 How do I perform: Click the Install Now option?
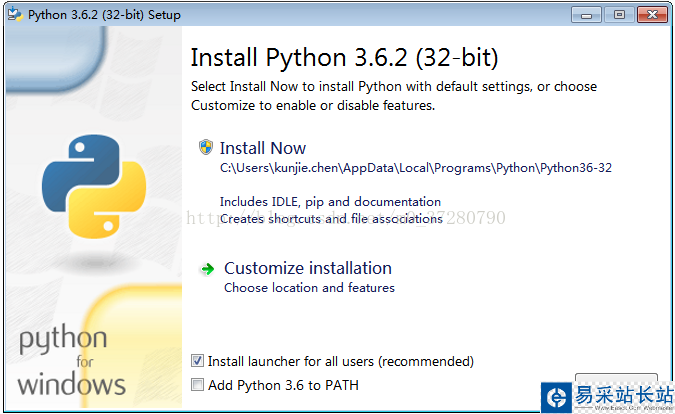[x=263, y=148]
